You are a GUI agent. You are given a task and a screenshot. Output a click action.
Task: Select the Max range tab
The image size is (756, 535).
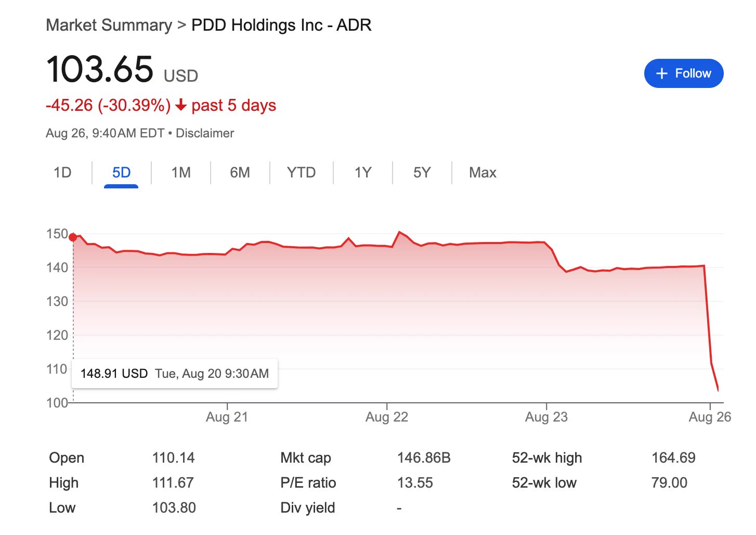pos(483,172)
